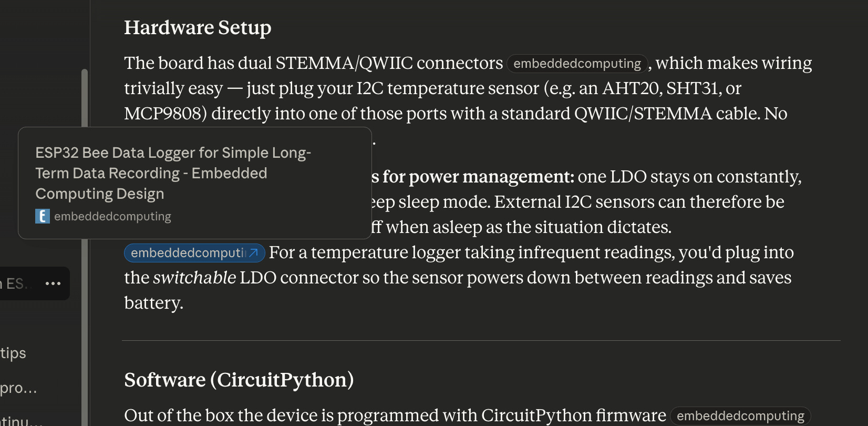
Task: Click the Software (CircuitPython) heading
Action: 239,380
